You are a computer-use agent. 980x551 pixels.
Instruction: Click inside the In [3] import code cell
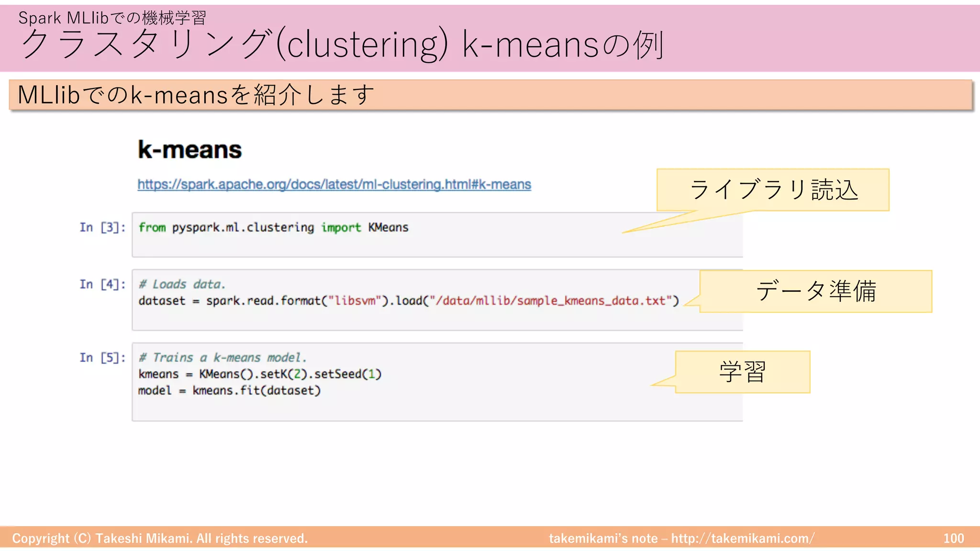pos(437,235)
